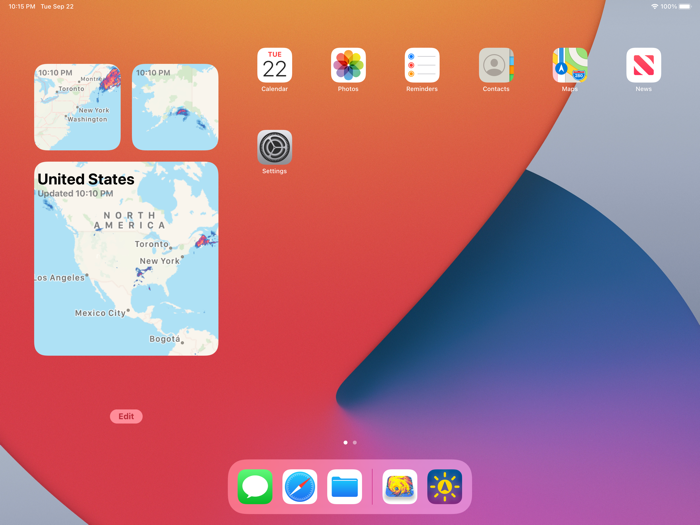Tap "Washington" on the small map widget
The width and height of the screenshot is (700, 525).
[x=87, y=119]
